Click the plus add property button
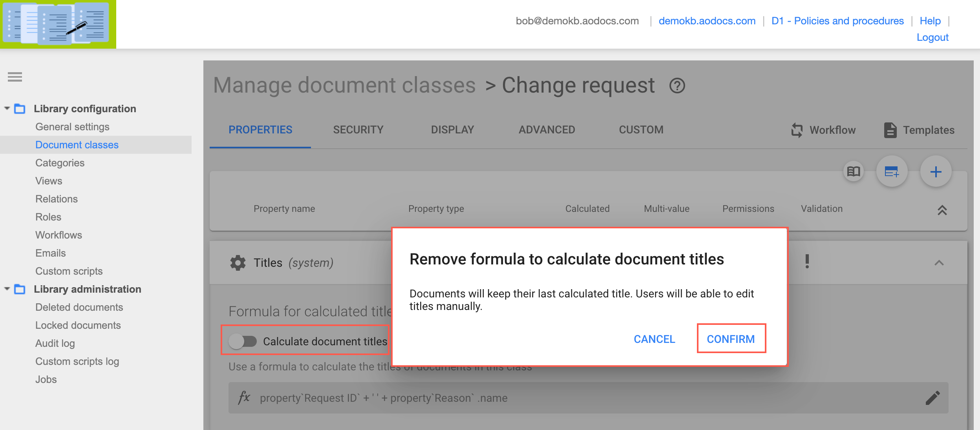 (936, 171)
